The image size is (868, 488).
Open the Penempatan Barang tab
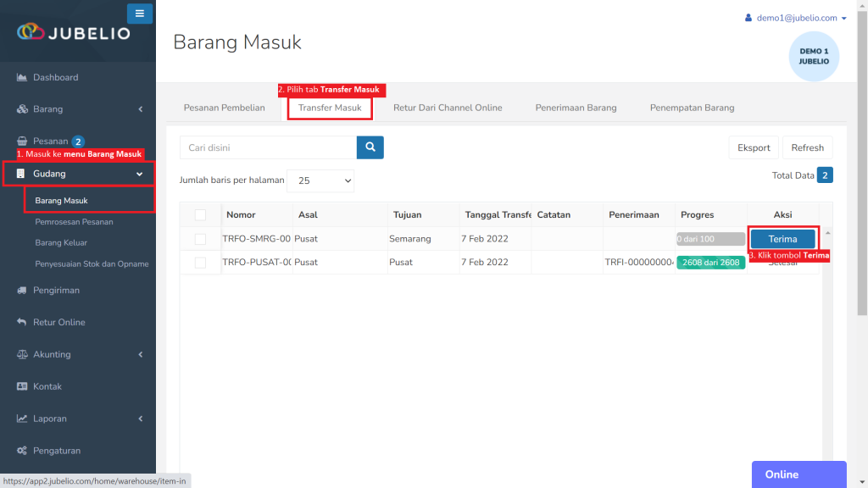(x=692, y=108)
